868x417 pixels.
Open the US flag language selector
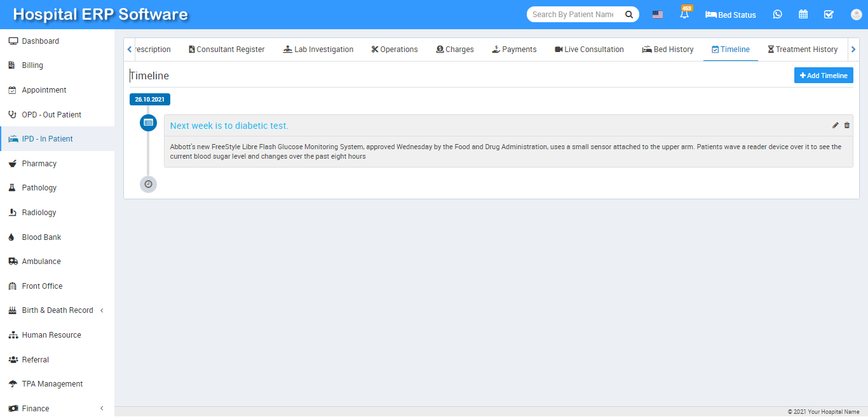[x=658, y=15]
